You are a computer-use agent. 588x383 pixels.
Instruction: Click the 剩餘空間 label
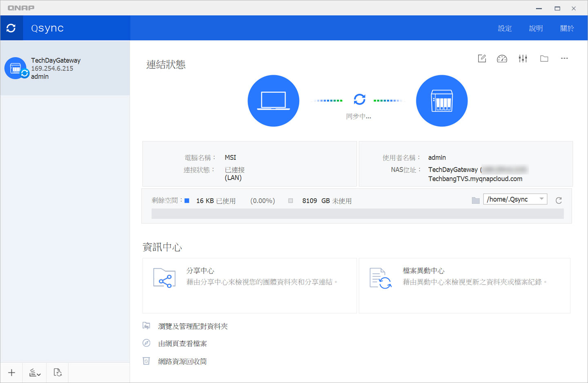pos(167,200)
